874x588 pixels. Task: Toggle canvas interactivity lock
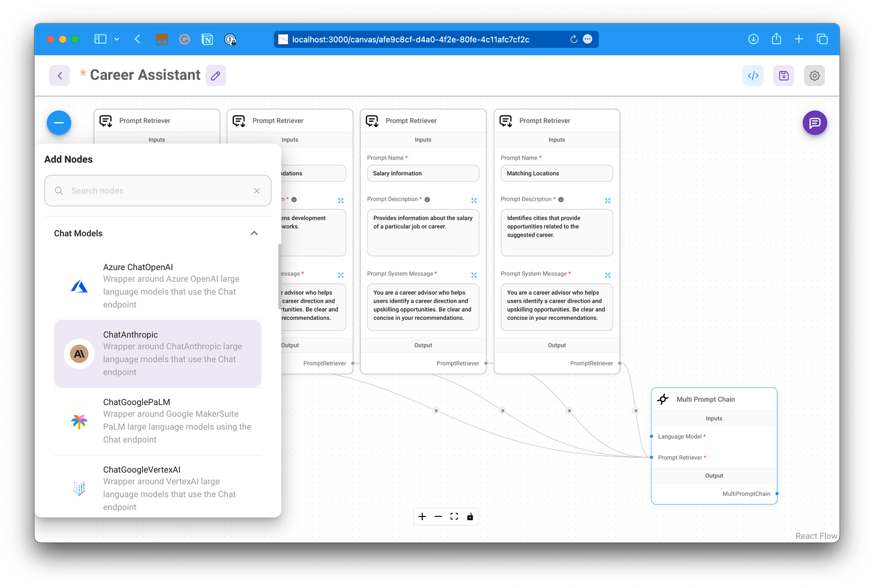coord(470,516)
